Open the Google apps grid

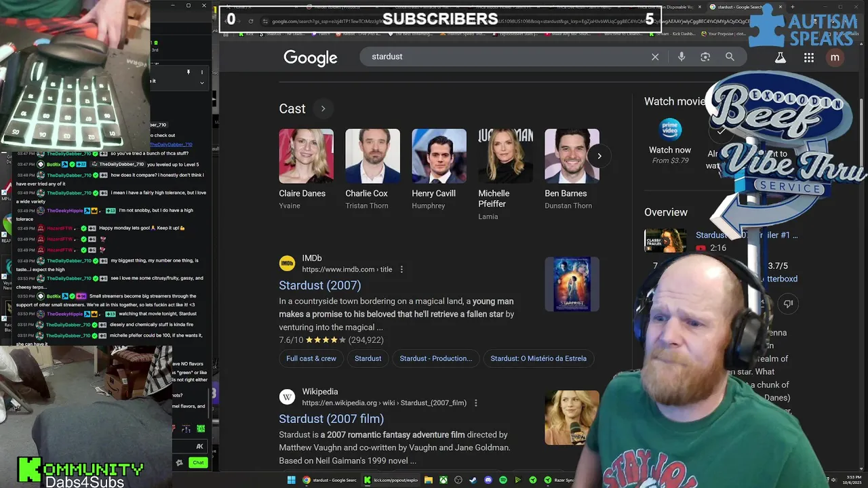click(x=809, y=58)
